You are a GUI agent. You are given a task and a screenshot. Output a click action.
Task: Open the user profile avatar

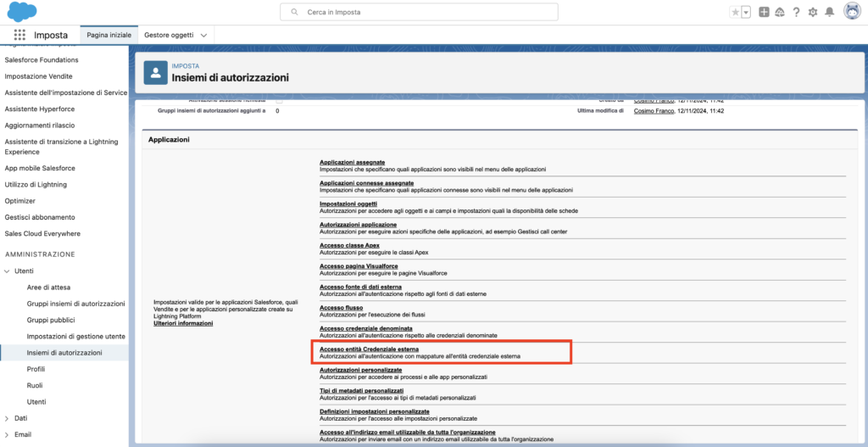point(852,12)
